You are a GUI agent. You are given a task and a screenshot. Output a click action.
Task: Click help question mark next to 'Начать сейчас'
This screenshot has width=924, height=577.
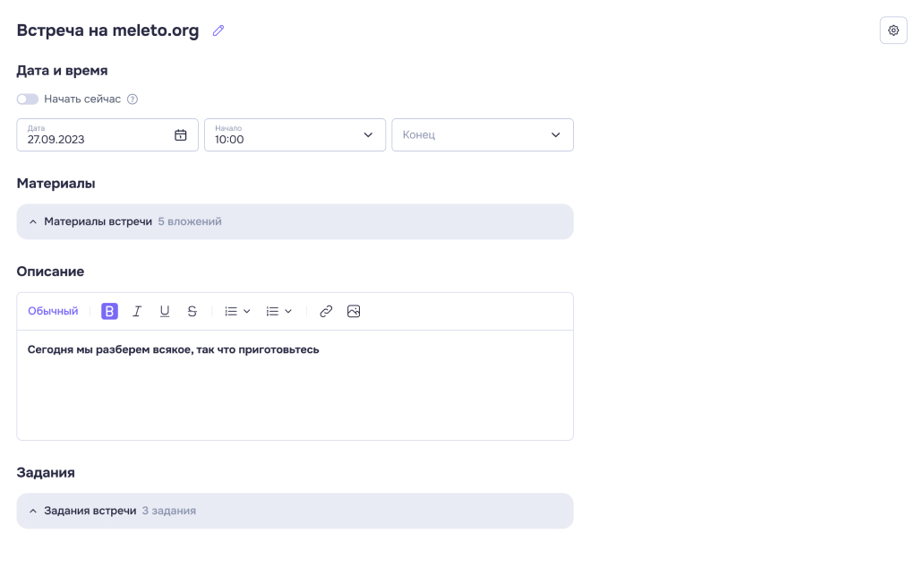133,99
